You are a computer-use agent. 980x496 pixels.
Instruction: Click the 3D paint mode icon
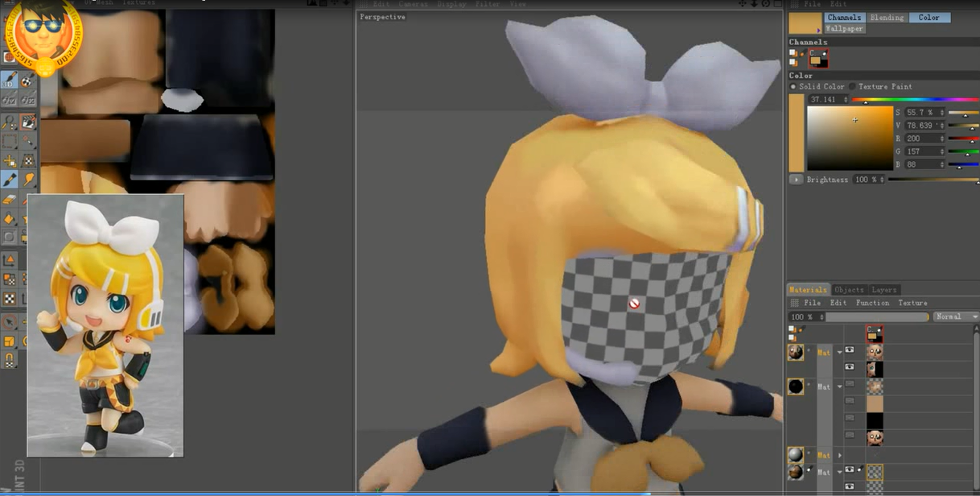pos(10,80)
